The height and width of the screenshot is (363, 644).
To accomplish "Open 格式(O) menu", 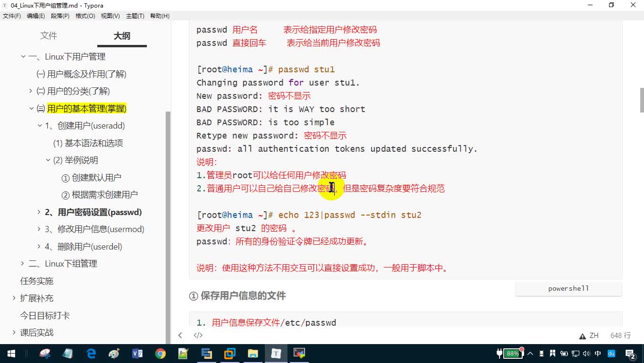I will [x=85, y=16].
